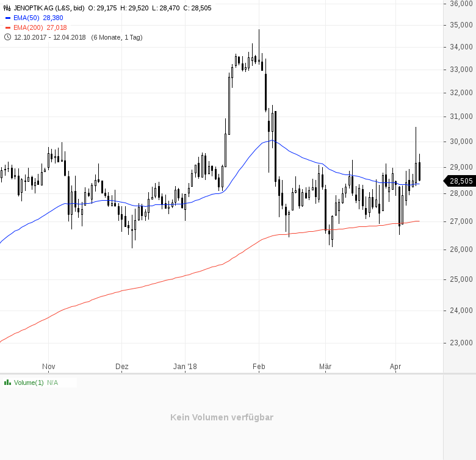The width and height of the screenshot is (476, 460).
Task: Click the current price tag 28,505
Action: click(460, 181)
